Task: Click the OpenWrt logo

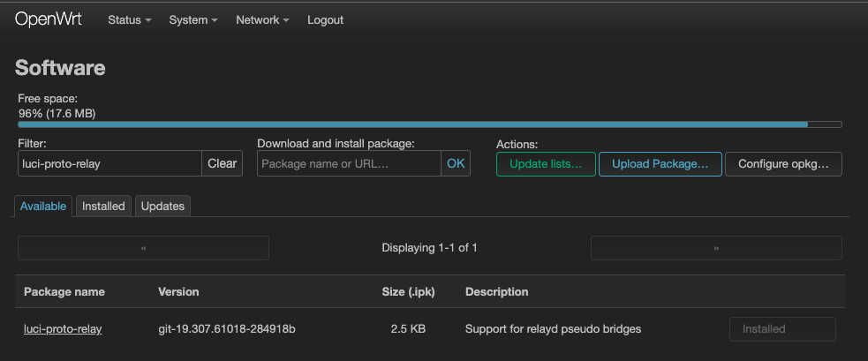Action: pos(49,19)
